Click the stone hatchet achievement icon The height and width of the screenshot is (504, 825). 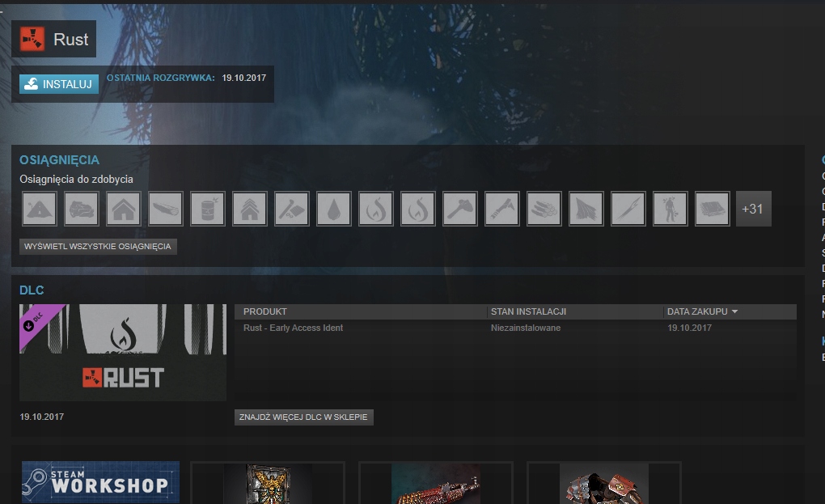tap(460, 209)
